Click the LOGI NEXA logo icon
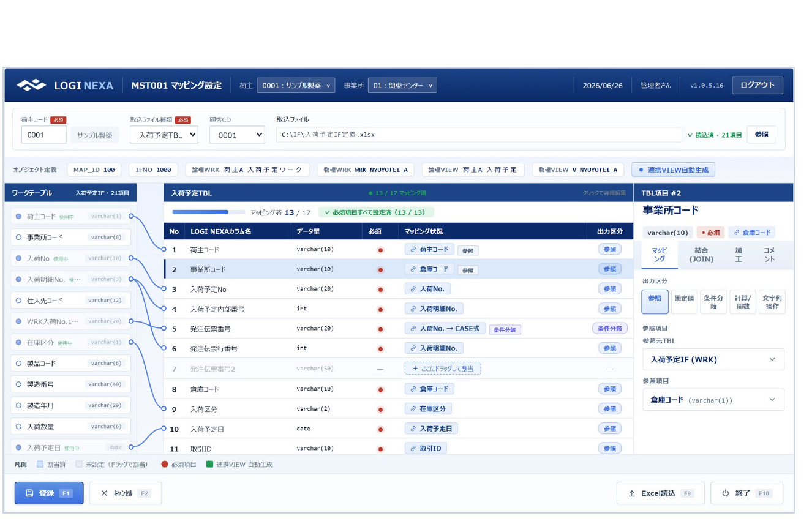812x524 pixels. [x=32, y=85]
